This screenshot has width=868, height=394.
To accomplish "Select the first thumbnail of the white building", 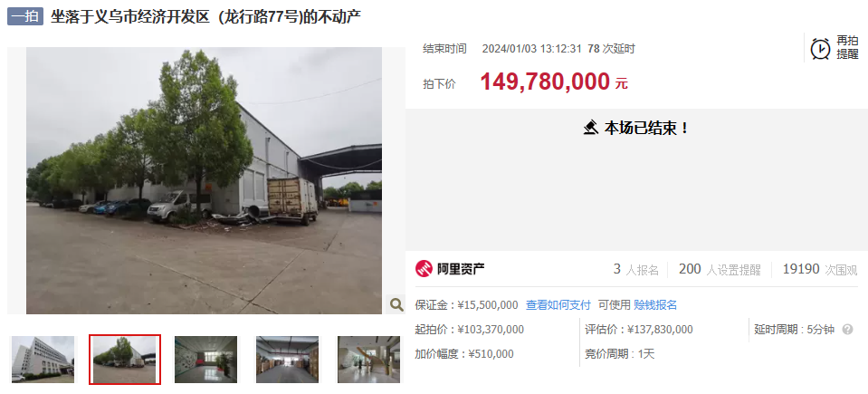I will pyautogui.click(x=43, y=360).
